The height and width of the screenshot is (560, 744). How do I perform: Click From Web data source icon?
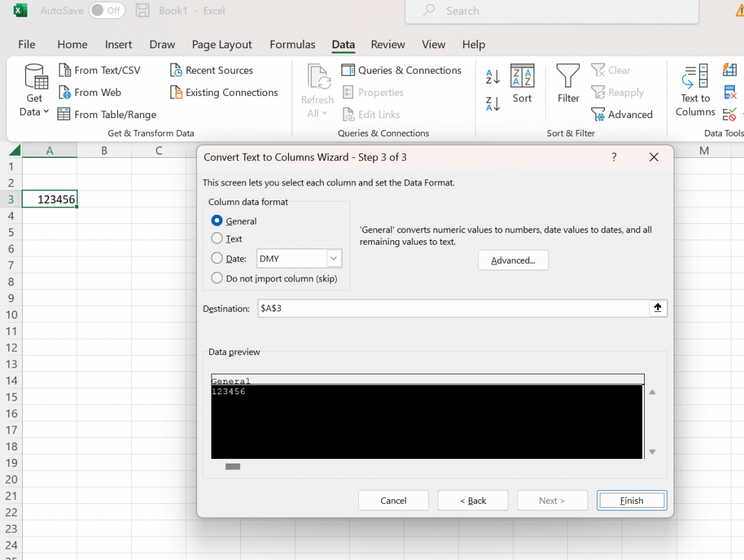point(65,93)
